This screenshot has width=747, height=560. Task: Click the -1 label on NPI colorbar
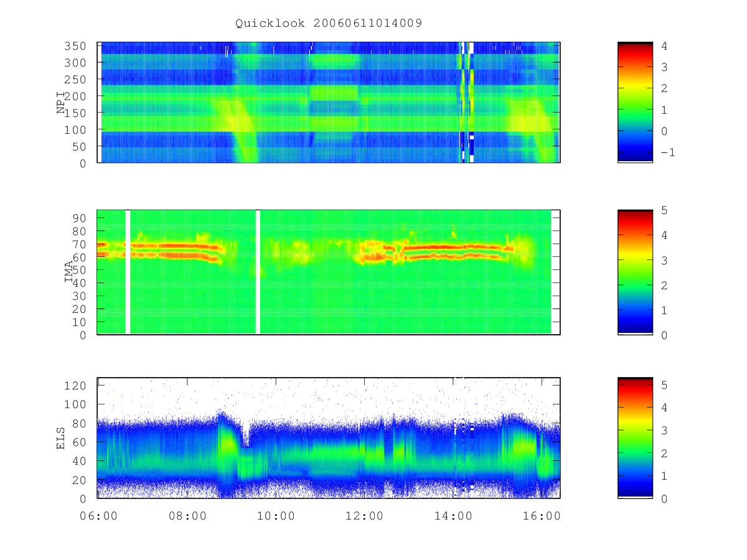coord(667,152)
